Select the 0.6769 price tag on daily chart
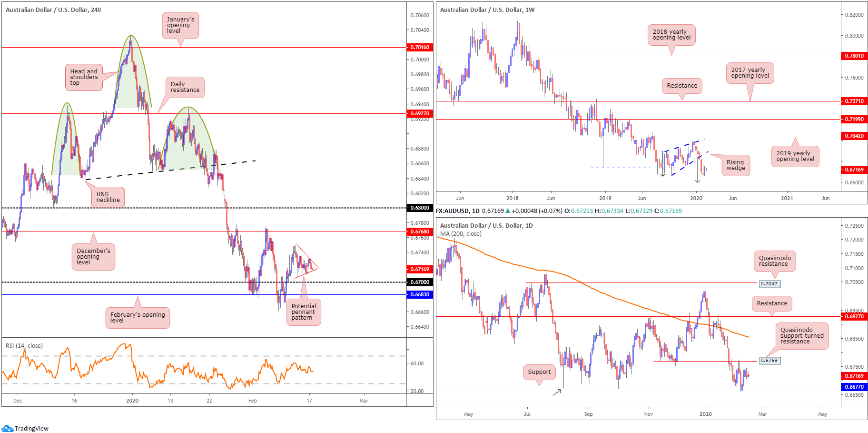Image resolution: width=868 pixels, height=433 pixels. (x=769, y=361)
